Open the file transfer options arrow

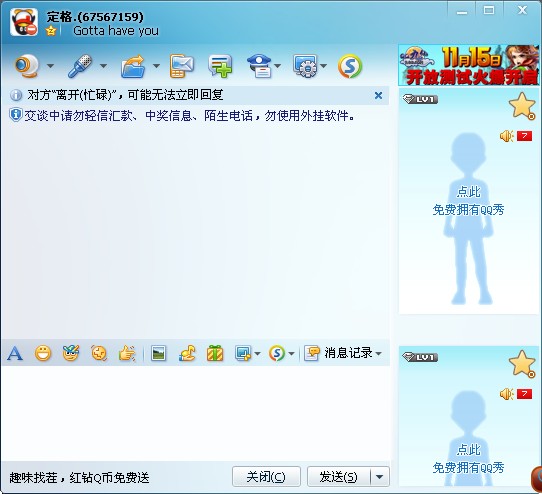(x=156, y=66)
